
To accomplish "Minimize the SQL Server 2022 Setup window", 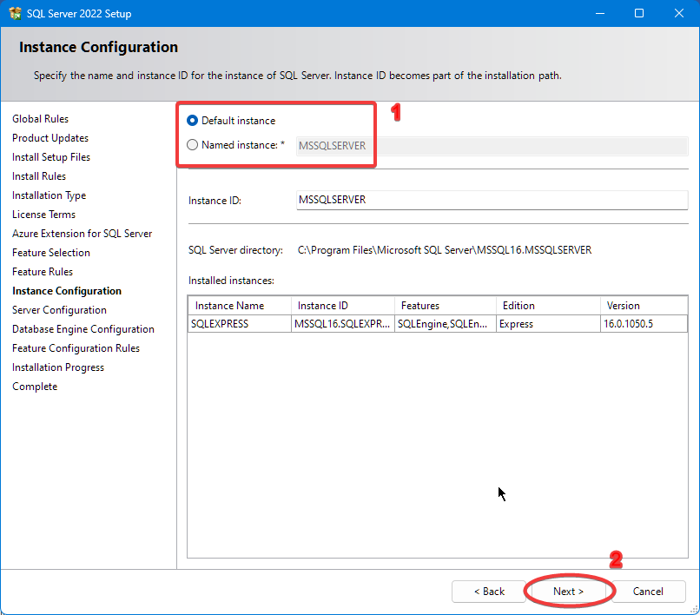I will [x=600, y=13].
